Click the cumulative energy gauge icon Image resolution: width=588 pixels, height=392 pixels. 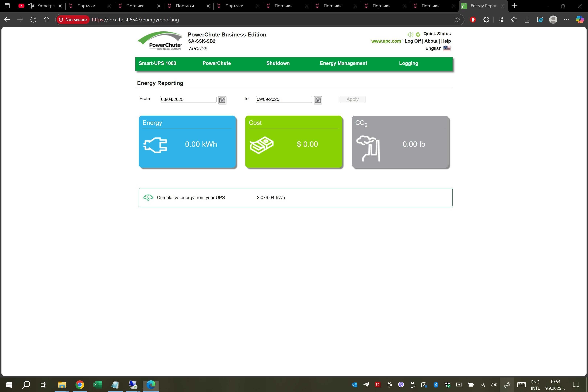click(148, 198)
